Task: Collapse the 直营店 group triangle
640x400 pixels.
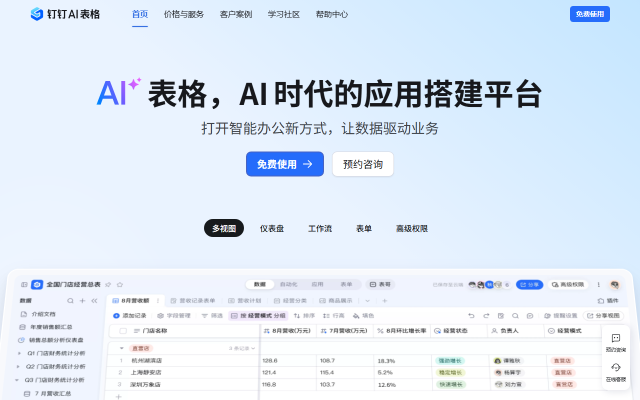Action: pyautogui.click(x=122, y=348)
